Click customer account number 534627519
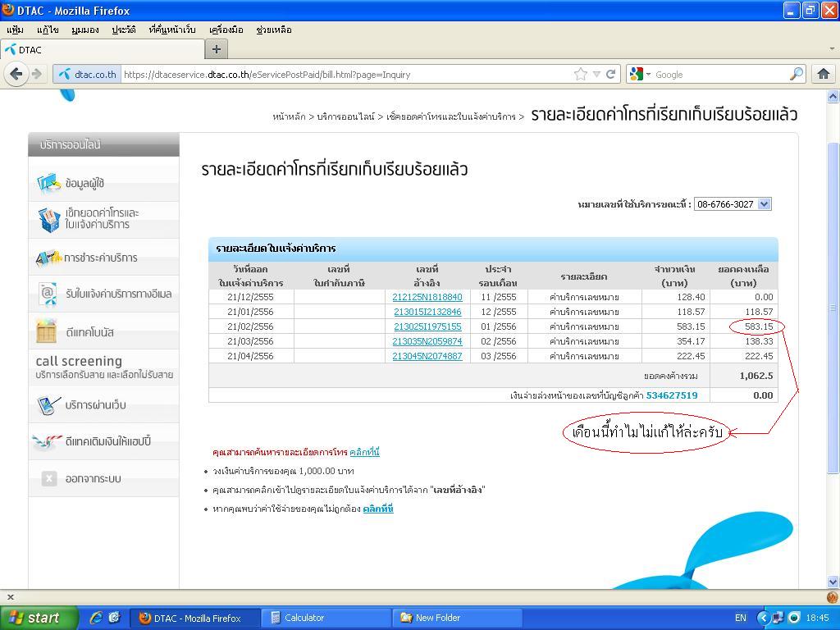This screenshot has width=840, height=630. click(672, 395)
